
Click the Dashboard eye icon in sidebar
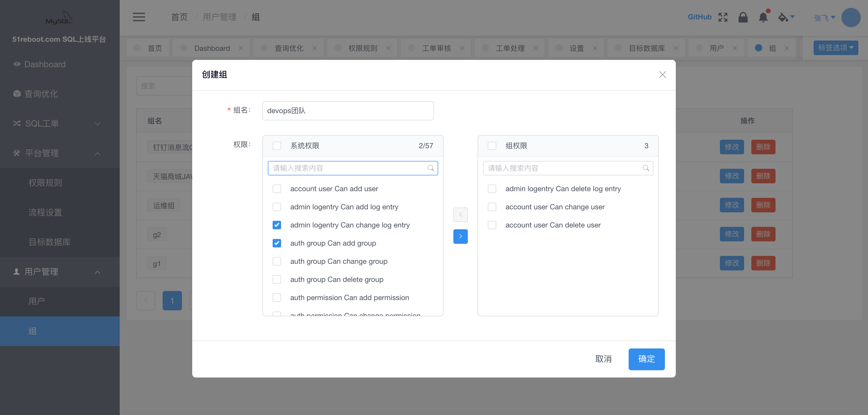(17, 64)
